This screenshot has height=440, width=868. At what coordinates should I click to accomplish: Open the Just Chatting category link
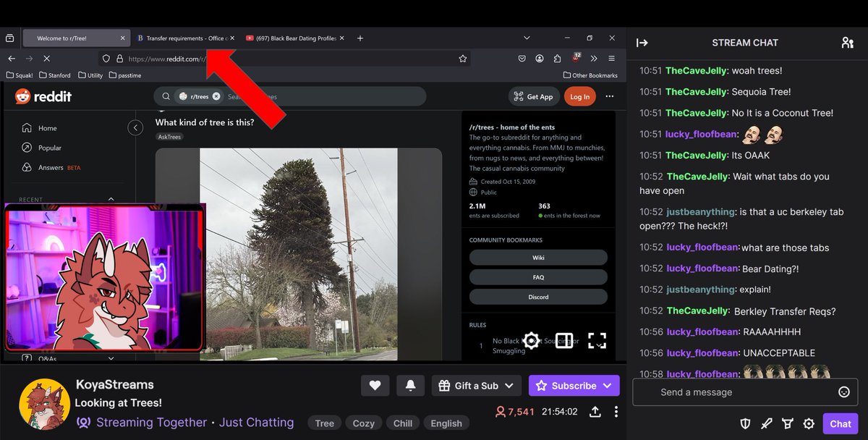(x=255, y=423)
